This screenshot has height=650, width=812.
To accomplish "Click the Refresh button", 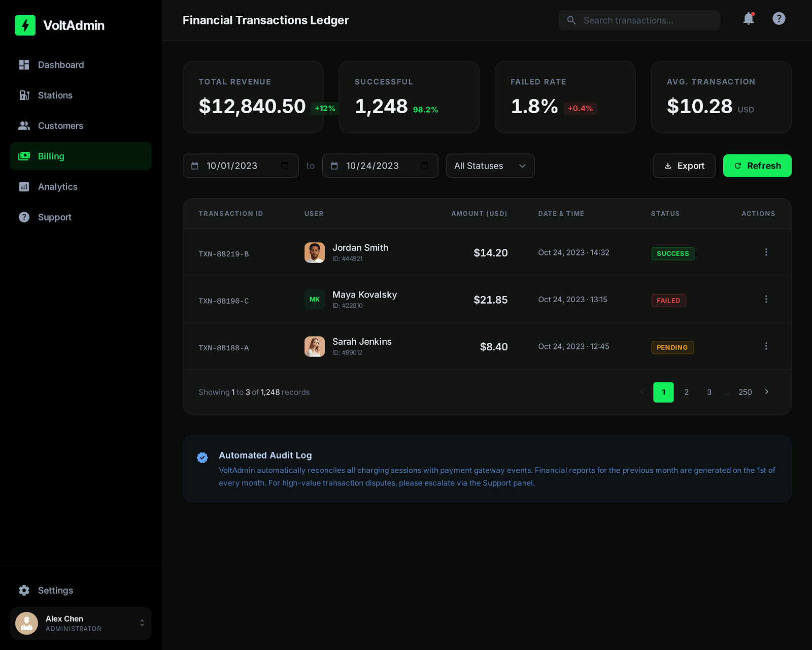I will point(757,166).
